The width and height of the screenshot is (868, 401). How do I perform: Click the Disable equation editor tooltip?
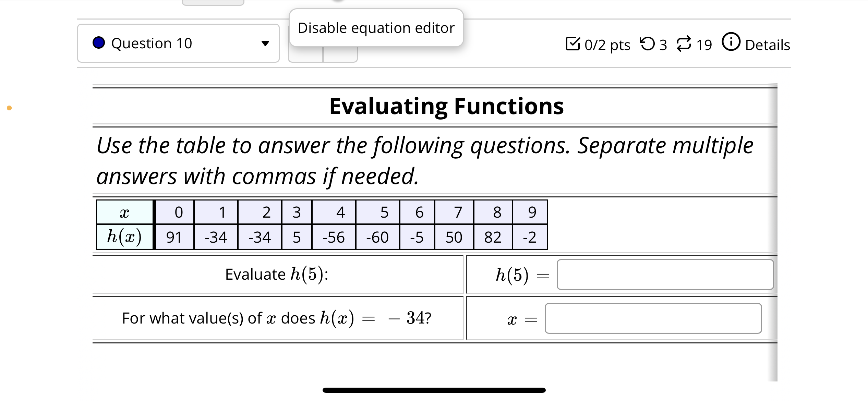click(x=376, y=28)
